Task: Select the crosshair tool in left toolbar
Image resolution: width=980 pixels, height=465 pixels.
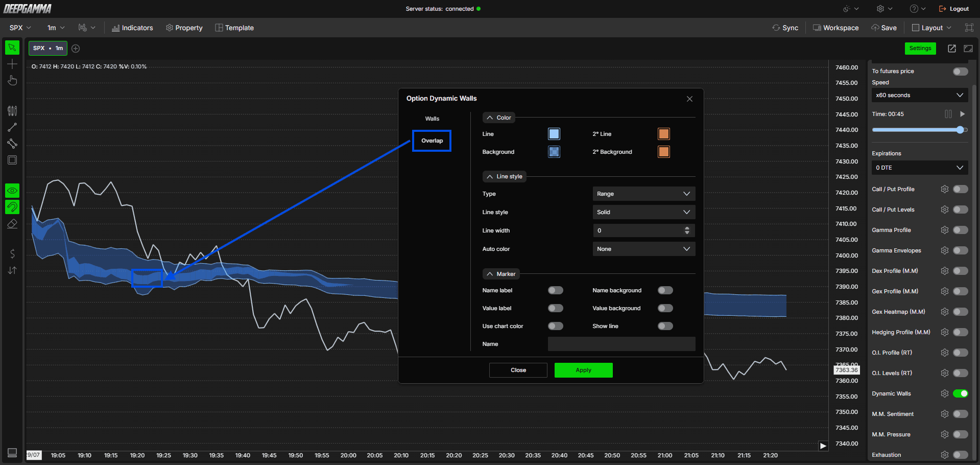Action: pos(12,64)
